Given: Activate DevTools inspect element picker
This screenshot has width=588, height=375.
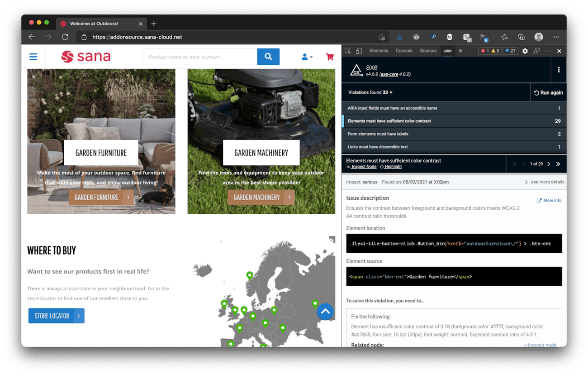Looking at the screenshot, I should click(347, 51).
